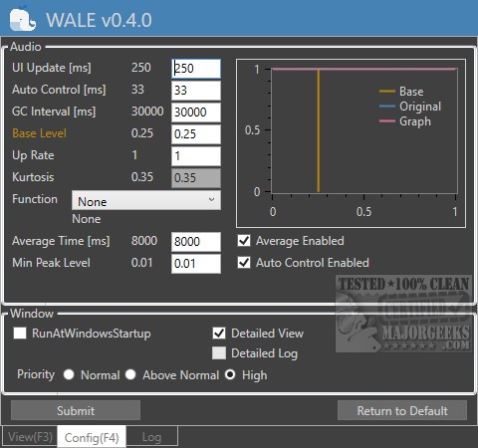Switch to the Config(F4) tab
This screenshot has width=478, height=448.
pos(92,437)
